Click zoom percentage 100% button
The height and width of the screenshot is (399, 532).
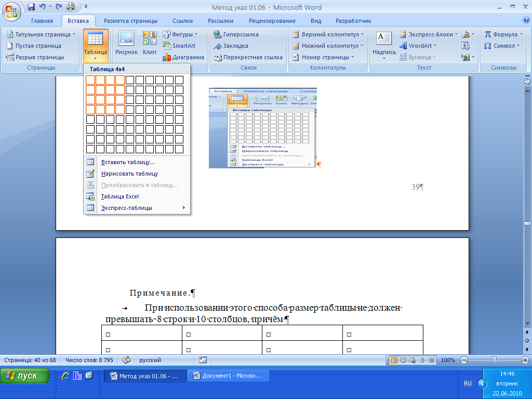click(x=448, y=360)
